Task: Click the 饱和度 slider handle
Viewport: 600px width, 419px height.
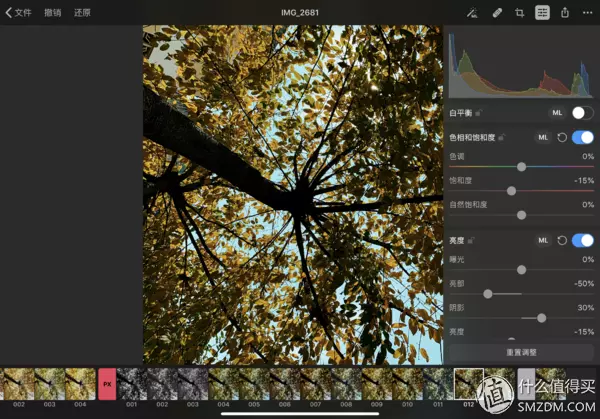Action: [x=511, y=191]
